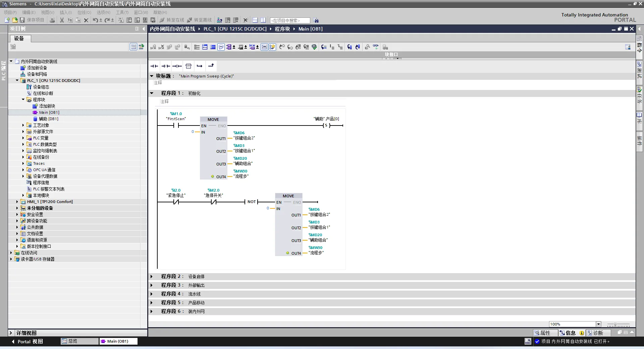Click the editor zoom slider
This screenshot has height=349, width=644.
pos(619,325)
